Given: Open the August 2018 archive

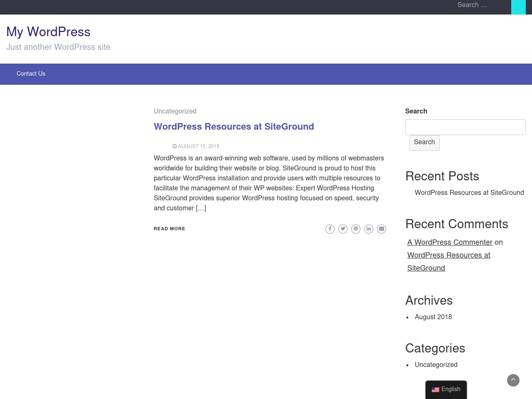Looking at the screenshot, I should (x=433, y=317).
